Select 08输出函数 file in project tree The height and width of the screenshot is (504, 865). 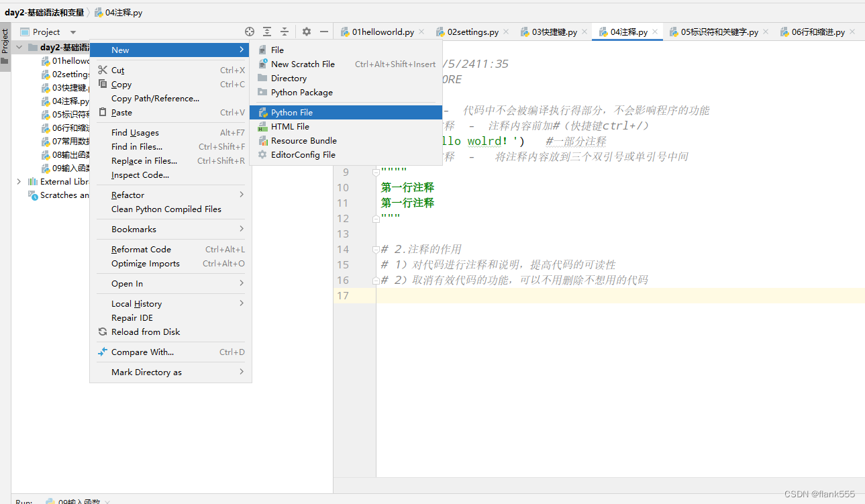pos(65,154)
